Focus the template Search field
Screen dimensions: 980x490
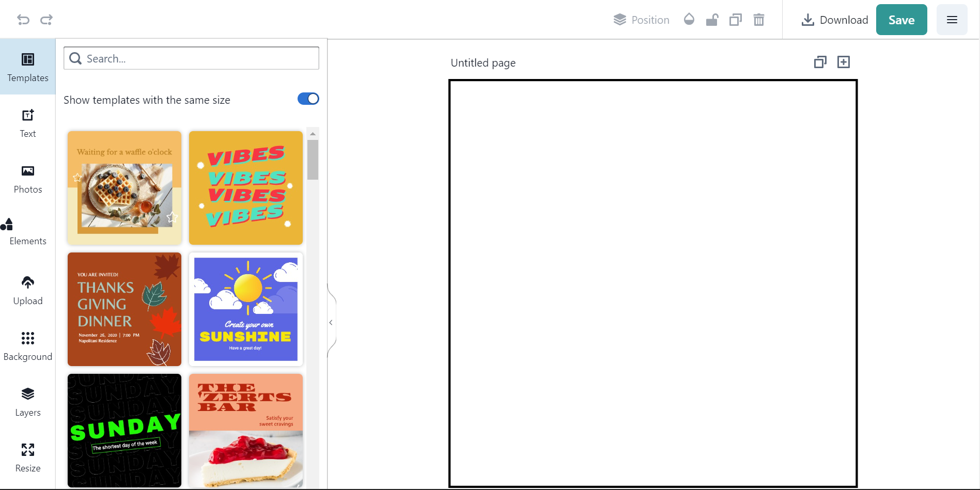(x=191, y=58)
